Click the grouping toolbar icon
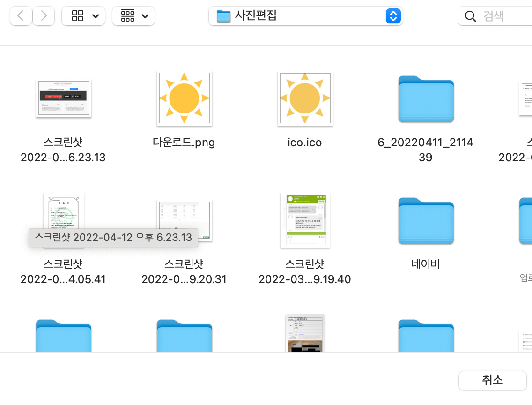 (x=128, y=15)
